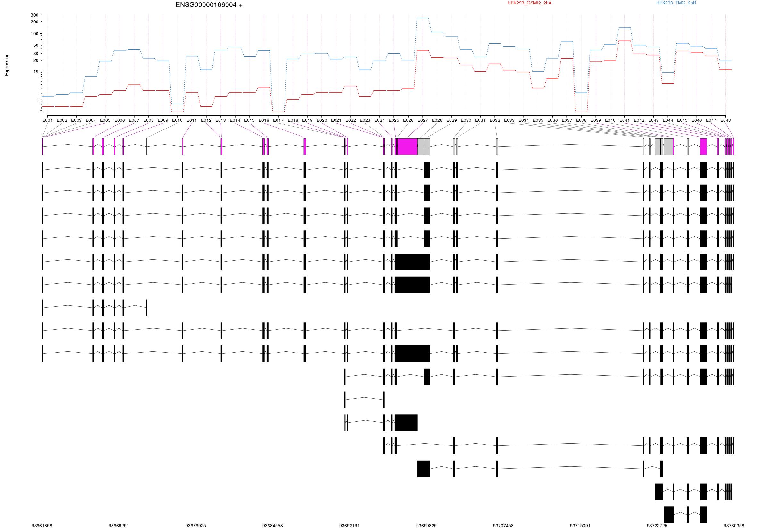Click the gene title ENSG00000166004 +
This screenshot has height=532, width=769.
(x=209, y=5)
